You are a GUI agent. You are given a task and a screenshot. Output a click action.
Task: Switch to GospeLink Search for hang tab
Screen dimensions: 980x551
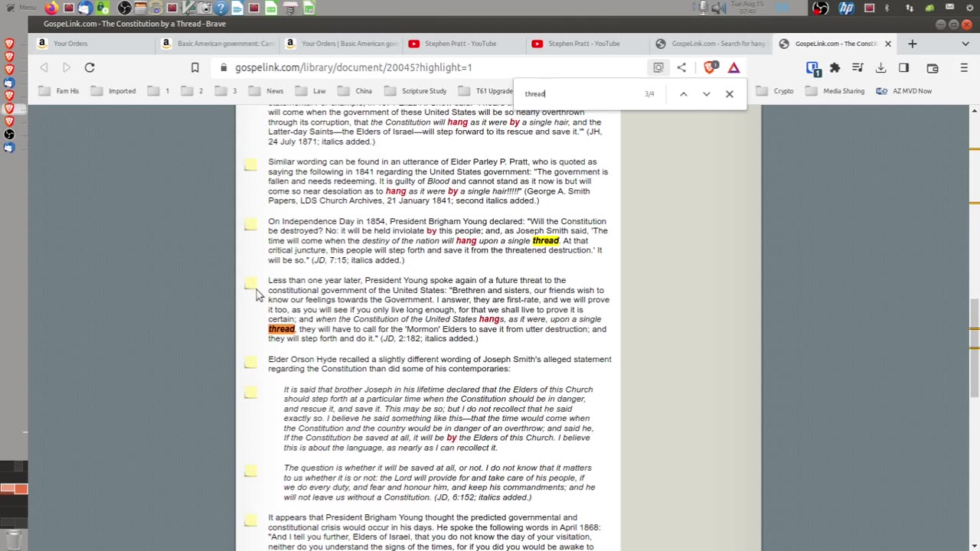click(712, 44)
